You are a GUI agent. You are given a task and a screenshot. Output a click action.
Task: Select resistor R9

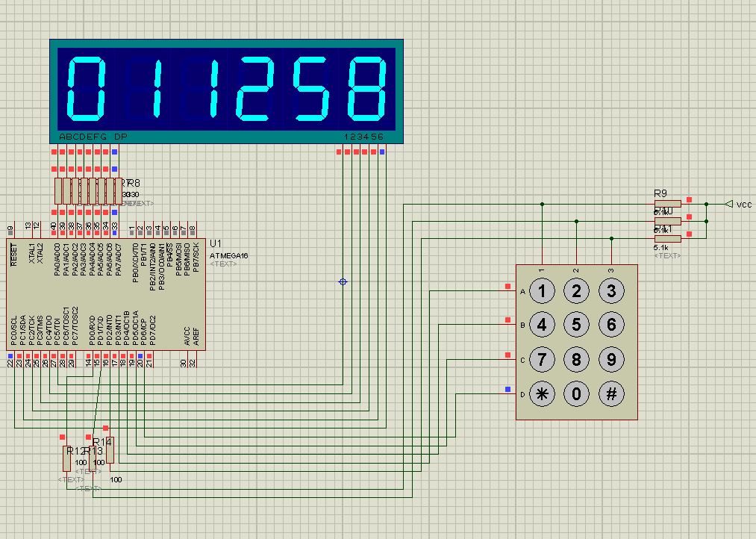(x=668, y=204)
